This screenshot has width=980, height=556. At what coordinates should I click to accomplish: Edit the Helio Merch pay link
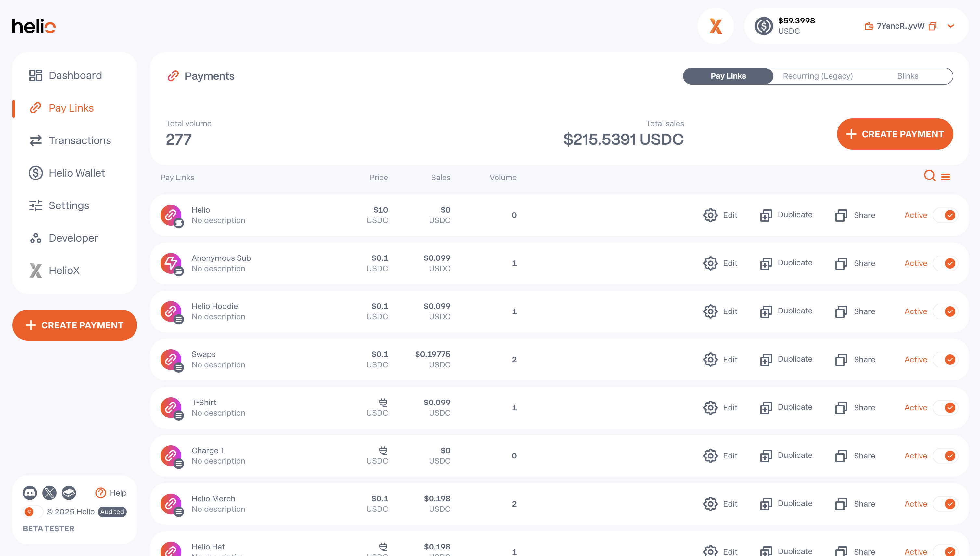pyautogui.click(x=720, y=504)
